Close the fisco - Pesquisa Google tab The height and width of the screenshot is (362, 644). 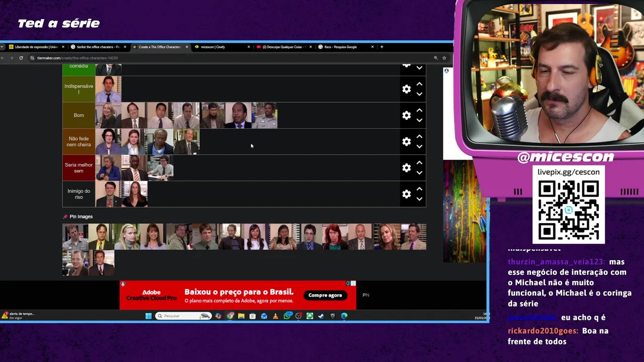(x=372, y=47)
